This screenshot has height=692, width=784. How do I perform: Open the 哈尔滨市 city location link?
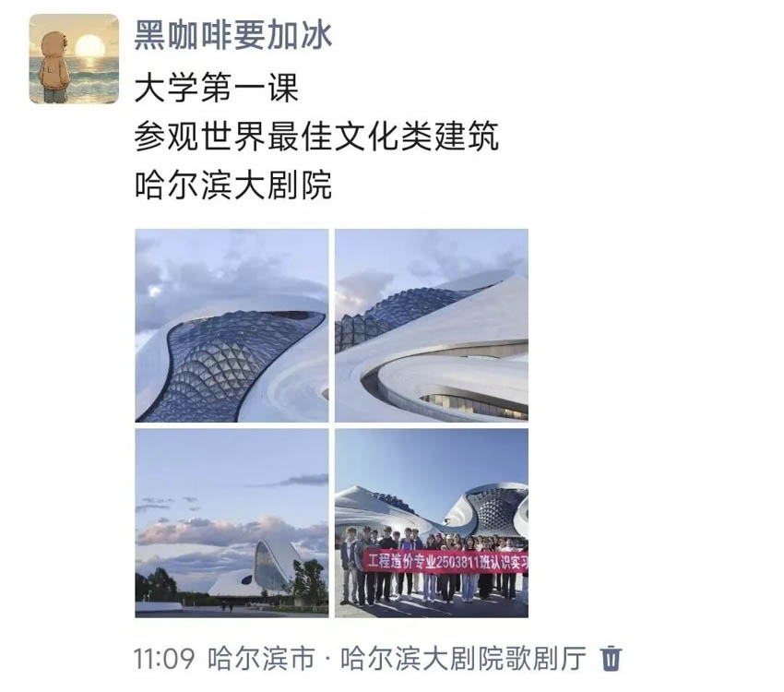tap(261, 659)
